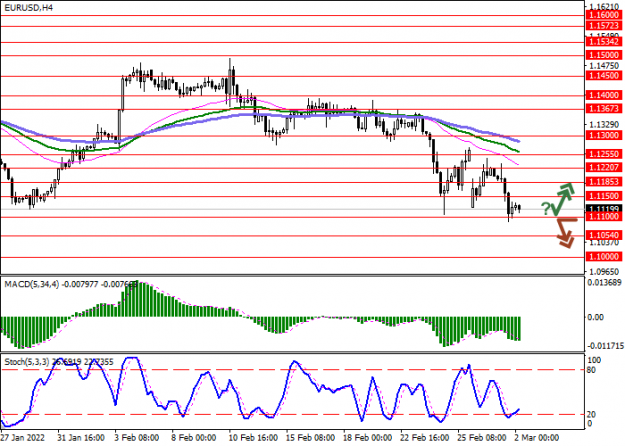Click the 22 Feb 16:00 time label
The height and width of the screenshot is (446, 625).
pos(425,438)
